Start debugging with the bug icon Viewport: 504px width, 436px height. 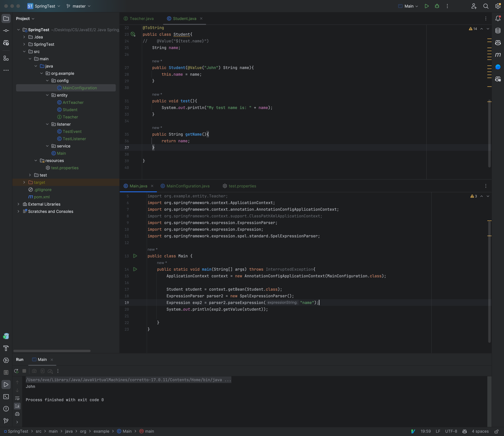point(437,6)
